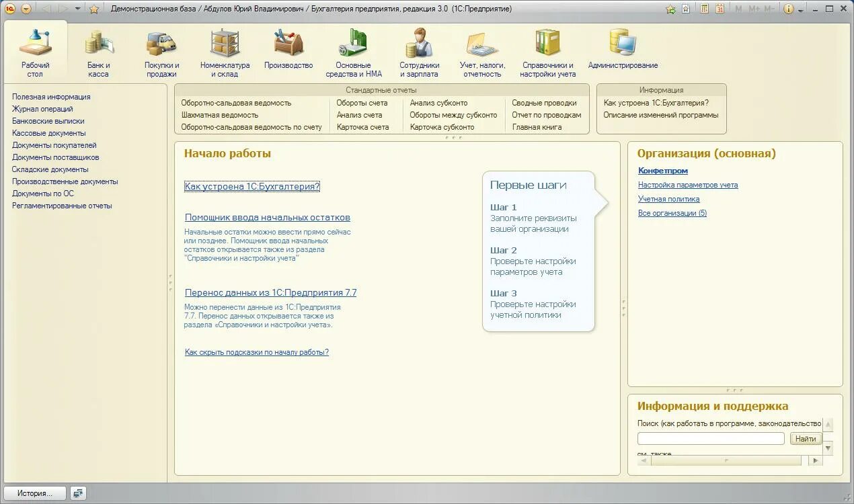Image resolution: width=854 pixels, height=504 pixels.
Task: Click Перенос данных из 1С:Предприятия 7.7
Action: 271,292
